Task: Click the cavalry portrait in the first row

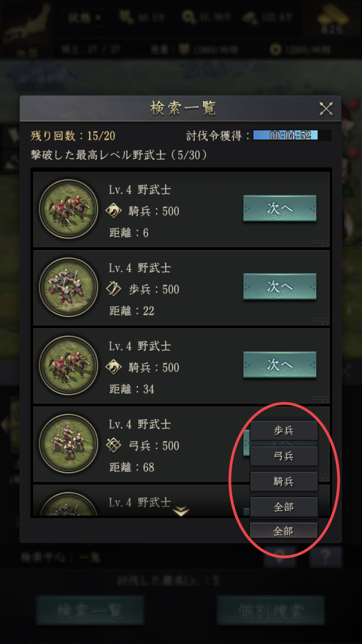Action: click(69, 210)
